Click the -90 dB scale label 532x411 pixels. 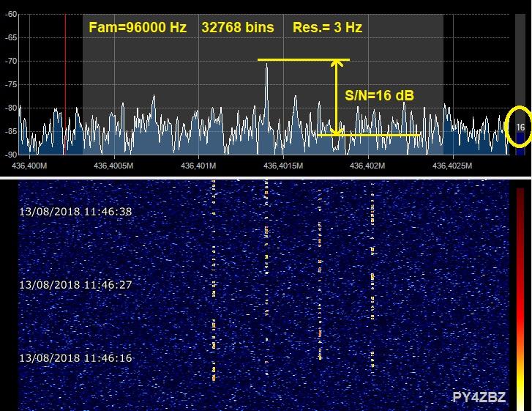pos(11,155)
